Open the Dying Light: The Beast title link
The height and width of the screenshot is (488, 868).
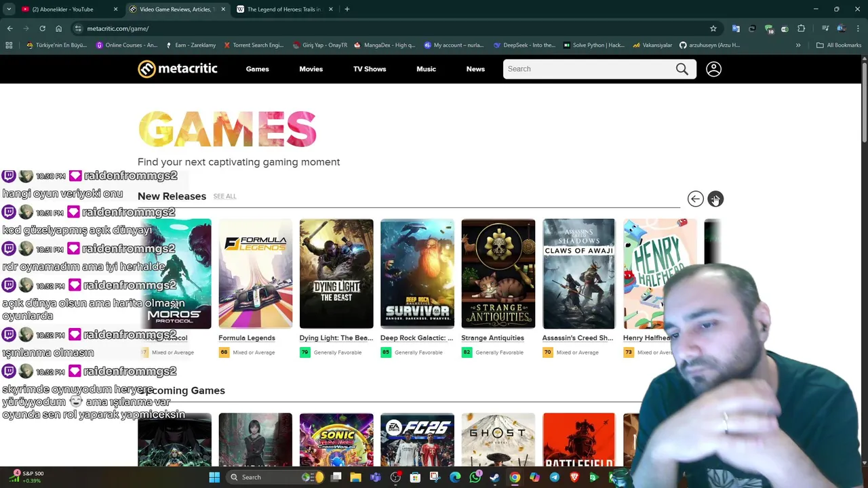click(336, 338)
